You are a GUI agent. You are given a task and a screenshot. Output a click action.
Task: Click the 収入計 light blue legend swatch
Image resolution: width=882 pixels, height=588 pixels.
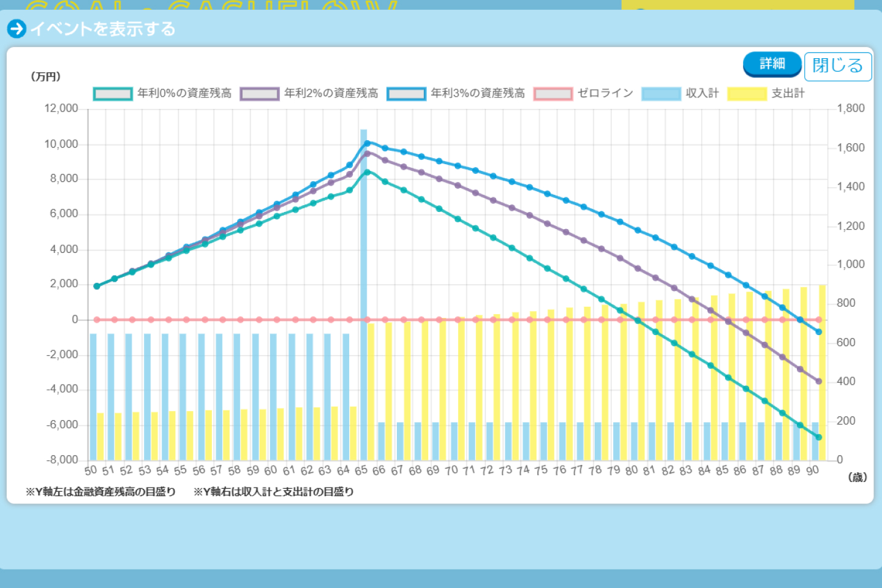pyautogui.click(x=661, y=94)
